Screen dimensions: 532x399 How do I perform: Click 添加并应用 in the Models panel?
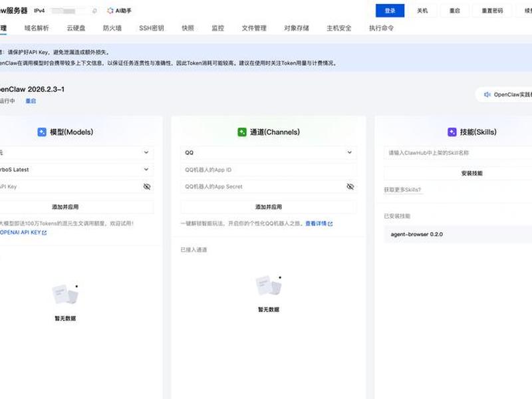pyautogui.click(x=75, y=207)
